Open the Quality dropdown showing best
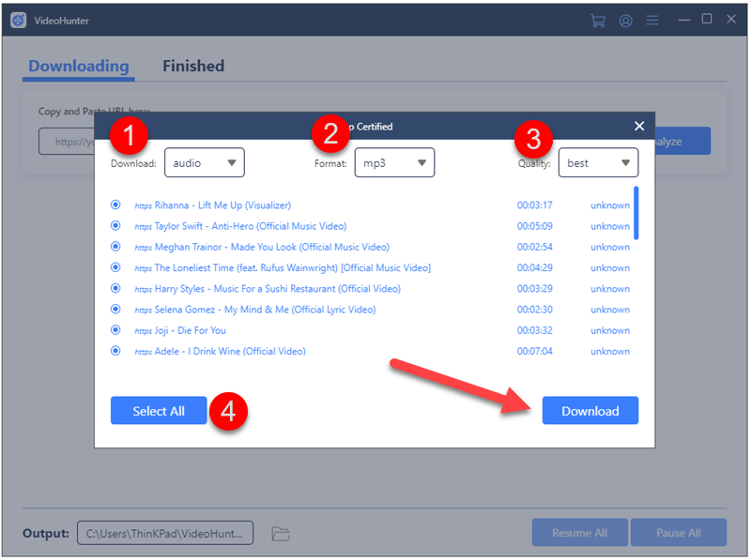The width and height of the screenshot is (751, 560). pyautogui.click(x=598, y=162)
